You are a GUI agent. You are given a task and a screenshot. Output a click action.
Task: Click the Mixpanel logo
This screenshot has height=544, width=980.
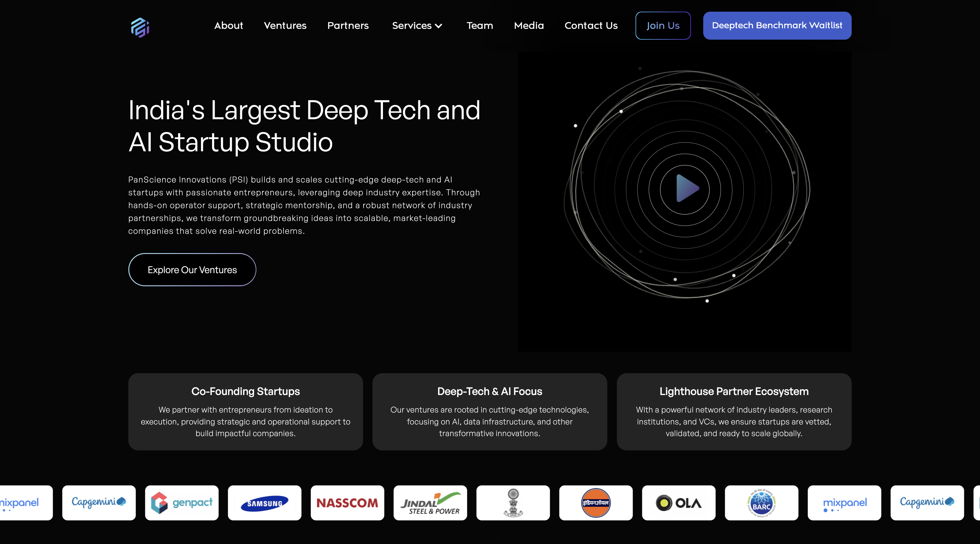click(845, 503)
